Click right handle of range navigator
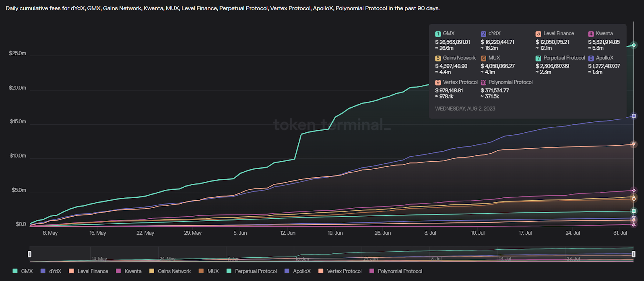This screenshot has height=281, width=644. (x=634, y=254)
